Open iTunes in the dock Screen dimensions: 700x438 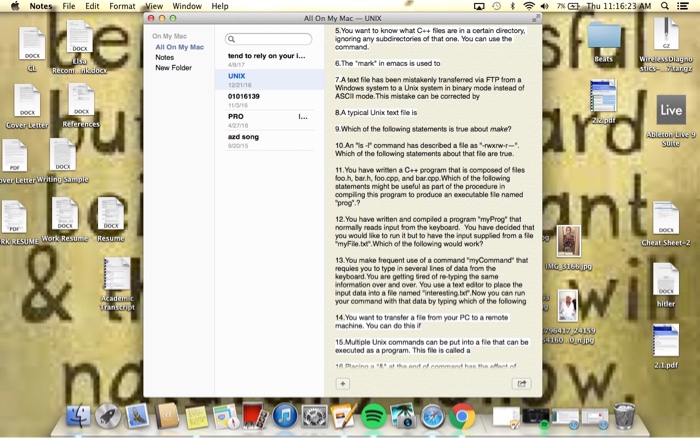[285, 416]
